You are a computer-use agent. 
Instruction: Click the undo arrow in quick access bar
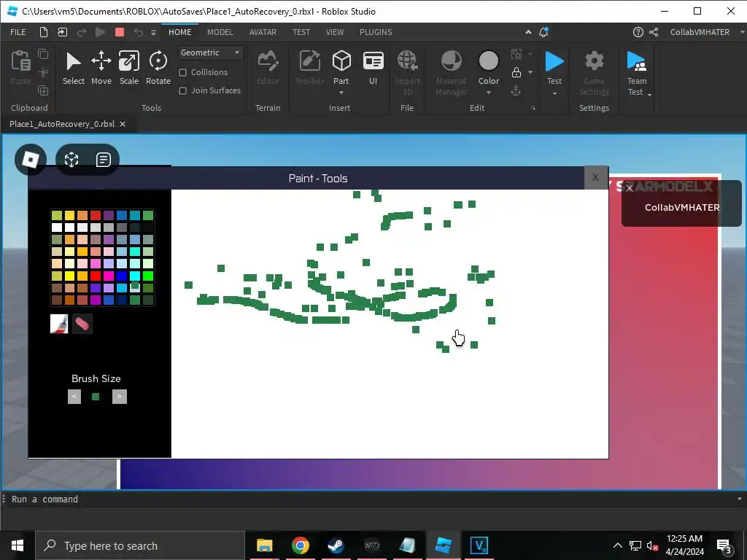tap(138, 32)
